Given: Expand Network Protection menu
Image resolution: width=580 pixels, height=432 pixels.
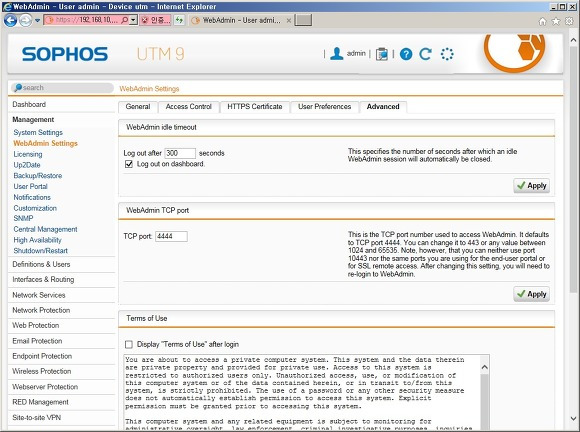Looking at the screenshot, I should click(x=61, y=310).
